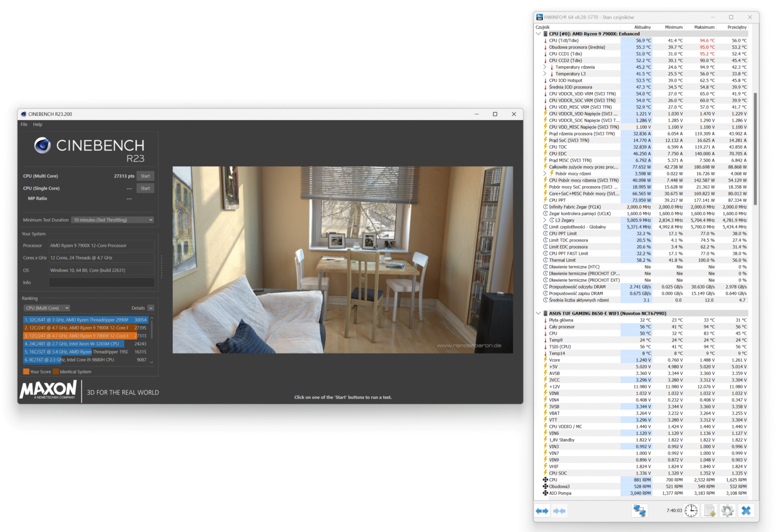Viewport: 781px width, 532px height.
Task: Start the CPU Single Core test
Action: (145, 188)
